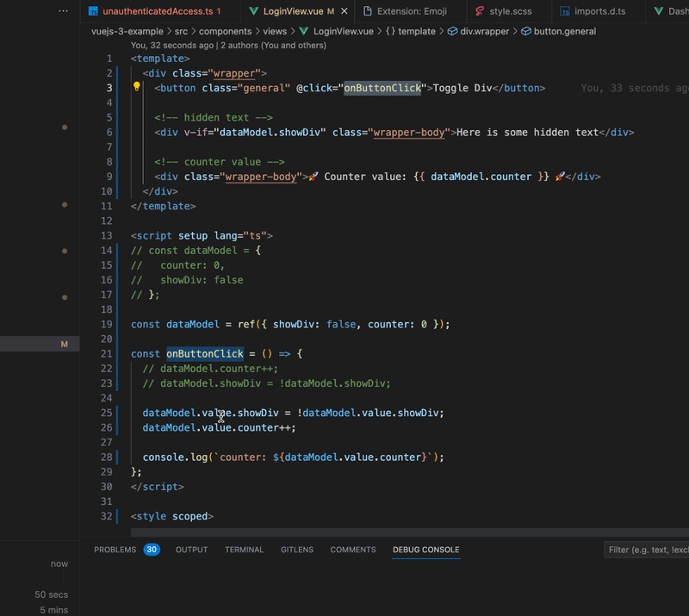Viewport: 689px width, 616px height.
Task: Open the GitLens authors code lens
Action: 228,46
